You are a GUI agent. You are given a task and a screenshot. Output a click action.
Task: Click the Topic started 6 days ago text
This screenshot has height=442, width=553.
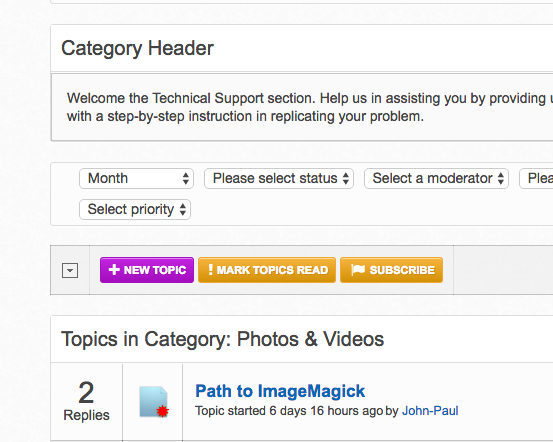[x=289, y=411]
